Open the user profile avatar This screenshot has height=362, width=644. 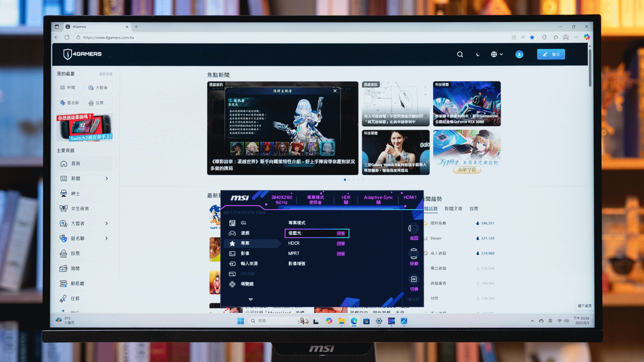[x=519, y=54]
